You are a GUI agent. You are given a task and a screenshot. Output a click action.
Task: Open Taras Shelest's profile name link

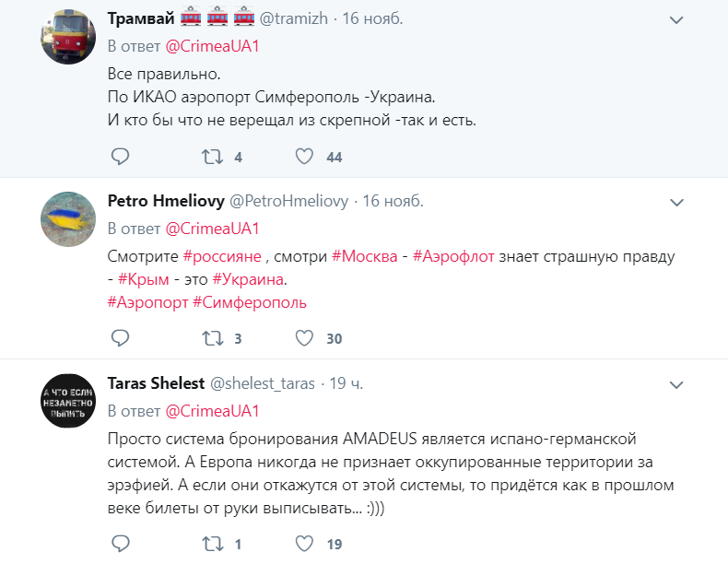[156, 383]
